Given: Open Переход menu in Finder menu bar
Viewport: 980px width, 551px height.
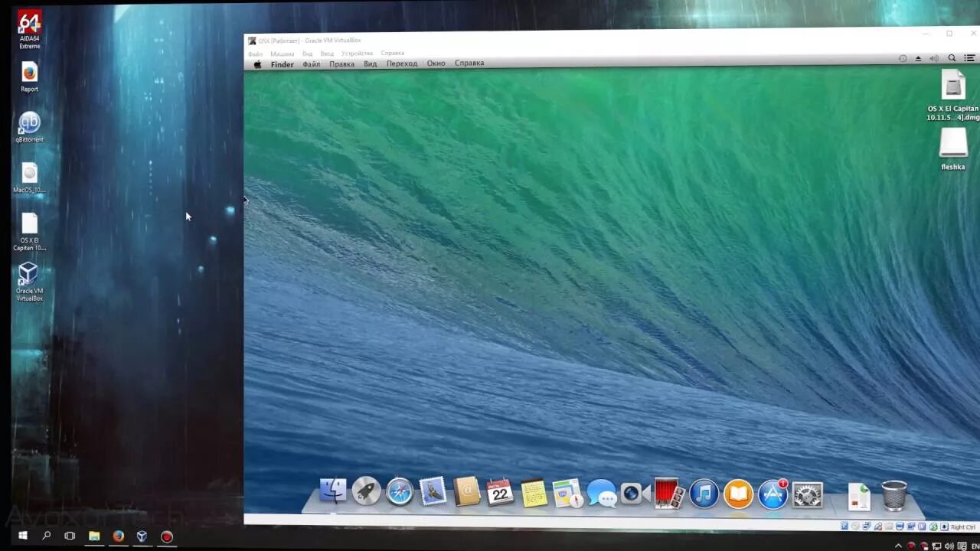Looking at the screenshot, I should click(x=402, y=64).
